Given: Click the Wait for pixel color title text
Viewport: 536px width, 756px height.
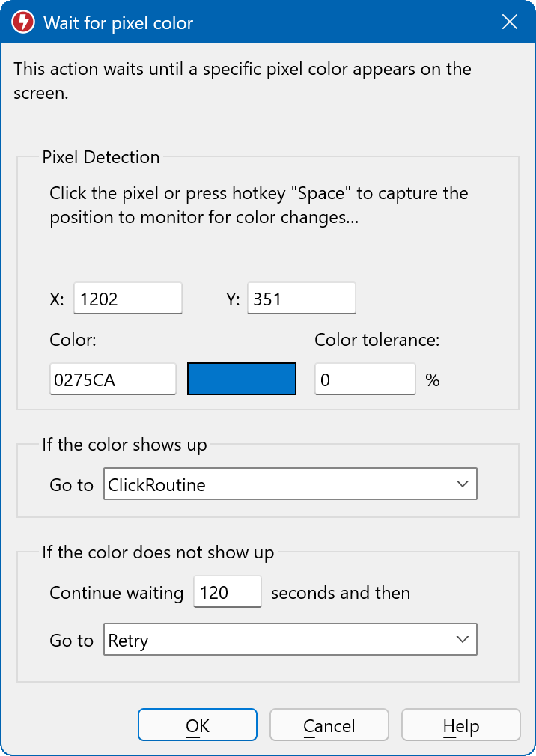Looking at the screenshot, I should (x=118, y=23).
